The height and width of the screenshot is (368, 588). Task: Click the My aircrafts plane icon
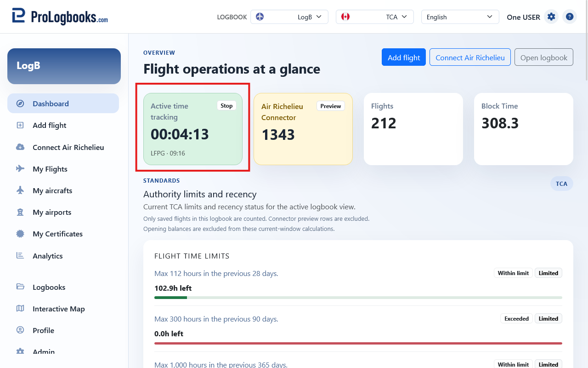(x=20, y=190)
